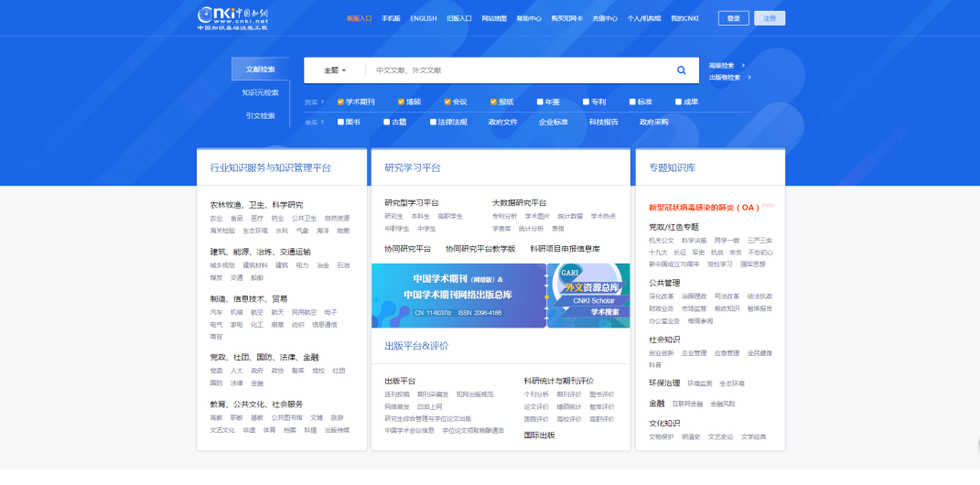This screenshot has width=980, height=485.
Task: Click the 登录 login button
Action: 733,18
